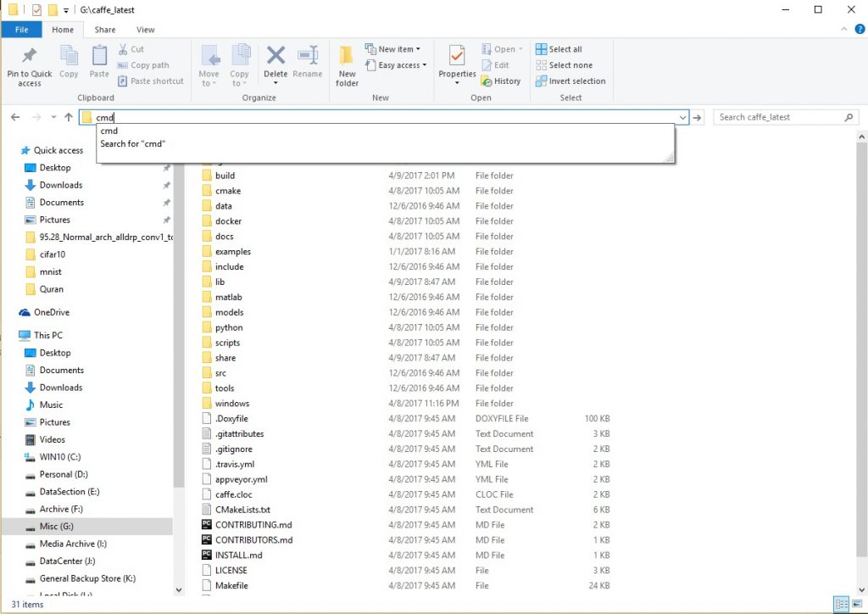Image resolution: width=868 pixels, height=614 pixels.
Task: Open the Easy access dropdown
Action: (397, 65)
